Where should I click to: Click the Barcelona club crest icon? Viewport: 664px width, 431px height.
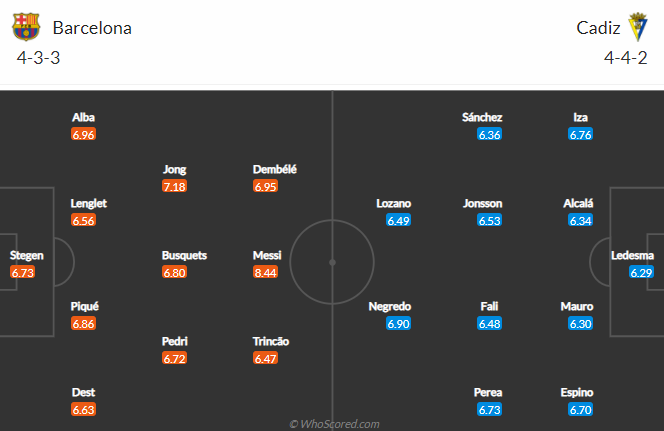click(26, 27)
